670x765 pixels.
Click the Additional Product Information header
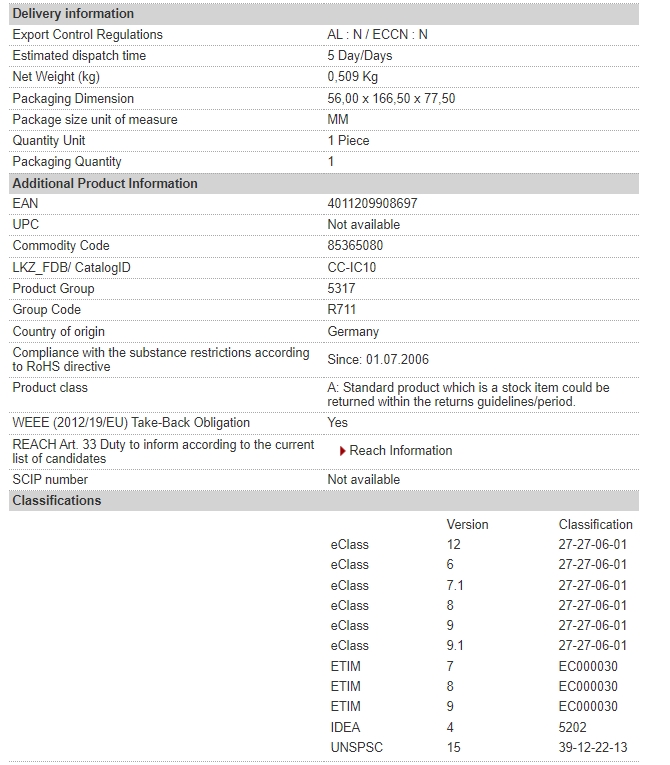click(324, 183)
